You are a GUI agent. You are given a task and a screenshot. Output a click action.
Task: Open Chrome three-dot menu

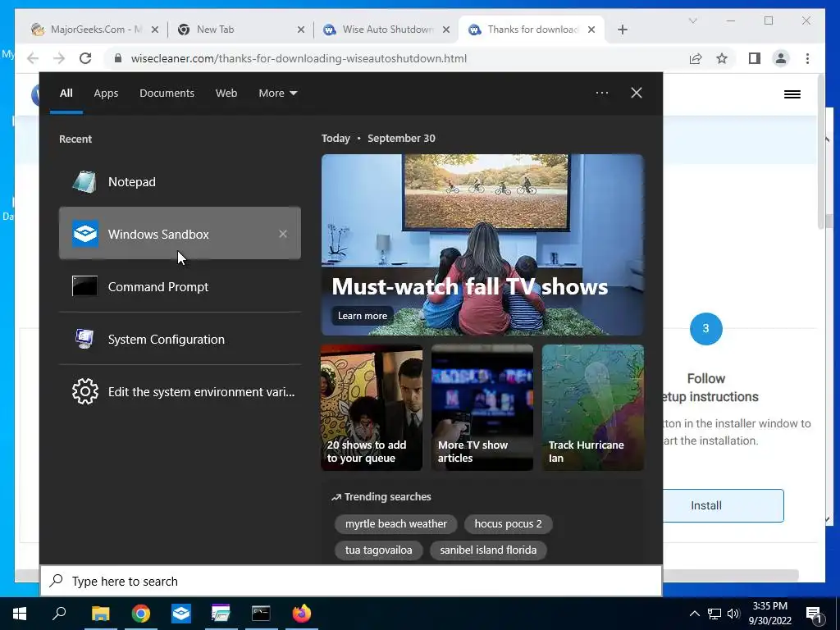pyautogui.click(x=807, y=58)
